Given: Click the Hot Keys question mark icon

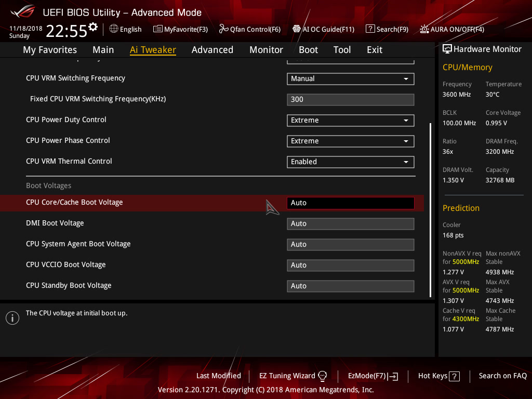Looking at the screenshot, I should pos(454,376).
